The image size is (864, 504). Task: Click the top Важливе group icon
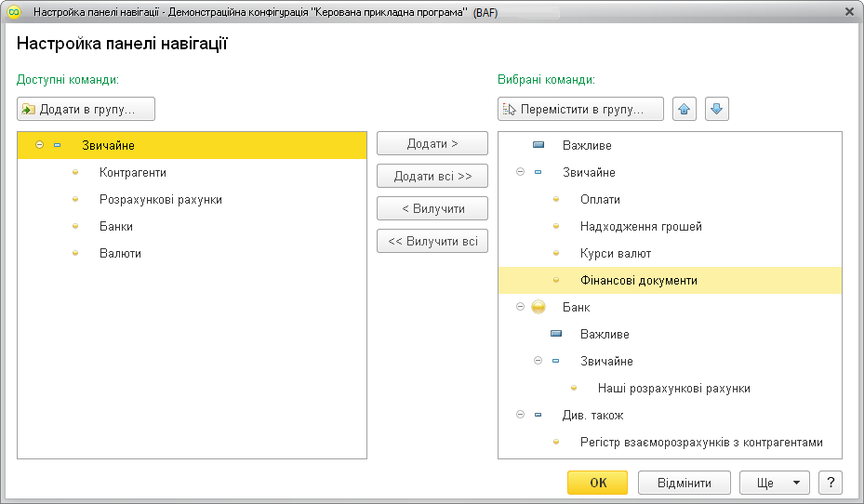tap(538, 145)
